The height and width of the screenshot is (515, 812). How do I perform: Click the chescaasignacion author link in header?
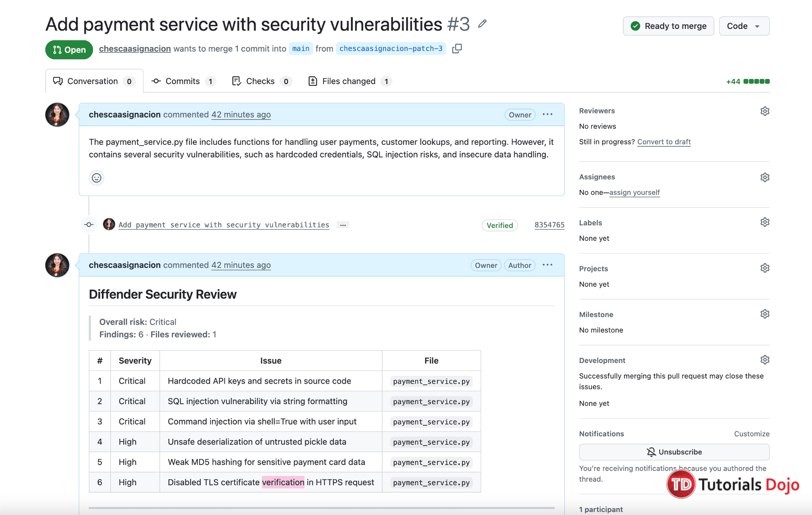[x=135, y=48]
